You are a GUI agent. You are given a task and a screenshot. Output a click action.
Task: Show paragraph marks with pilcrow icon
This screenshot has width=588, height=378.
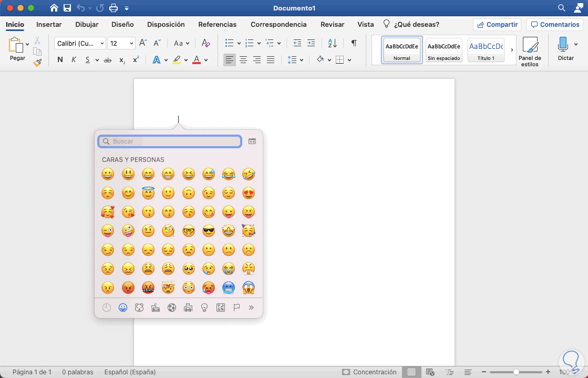point(354,43)
